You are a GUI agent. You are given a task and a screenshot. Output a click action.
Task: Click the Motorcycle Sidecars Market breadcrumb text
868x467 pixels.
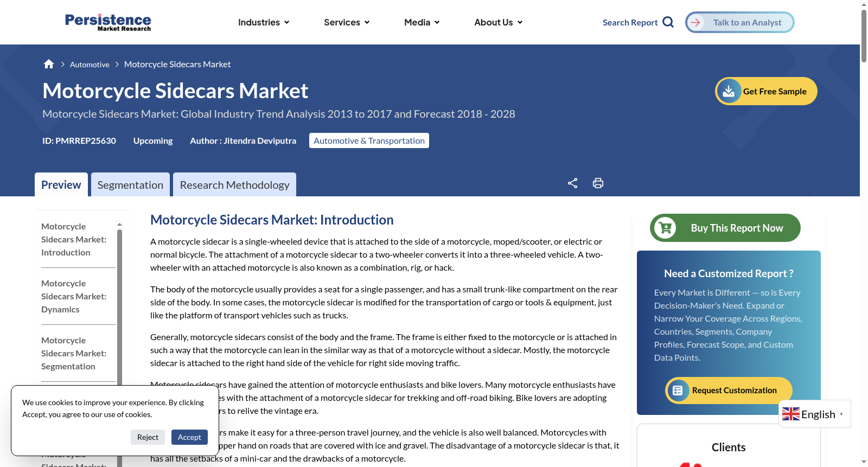click(x=177, y=64)
